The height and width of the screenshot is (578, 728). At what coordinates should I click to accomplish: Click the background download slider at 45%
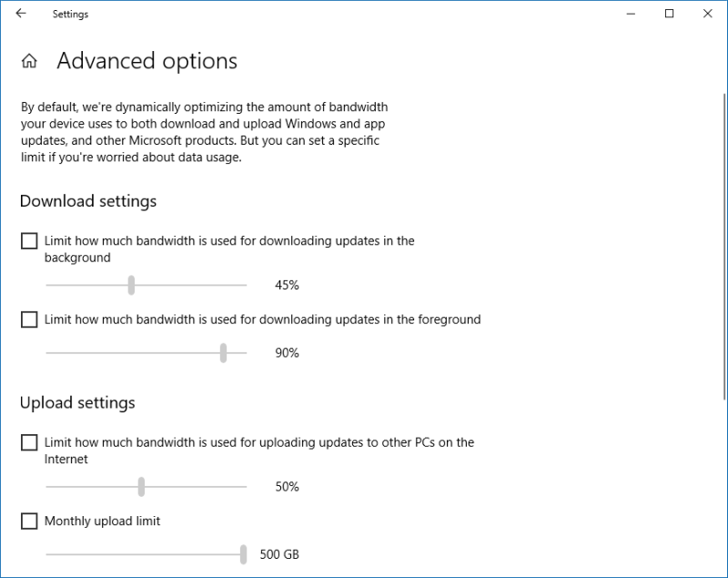(x=130, y=284)
